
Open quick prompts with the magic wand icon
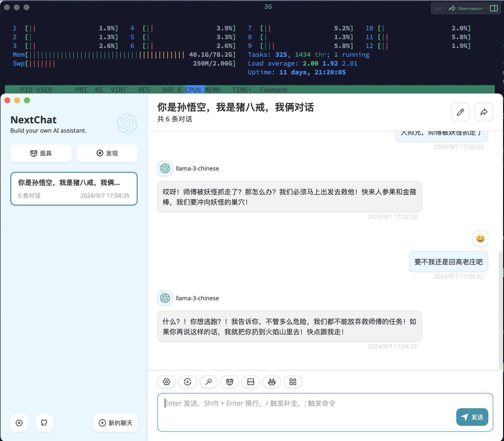(209, 382)
